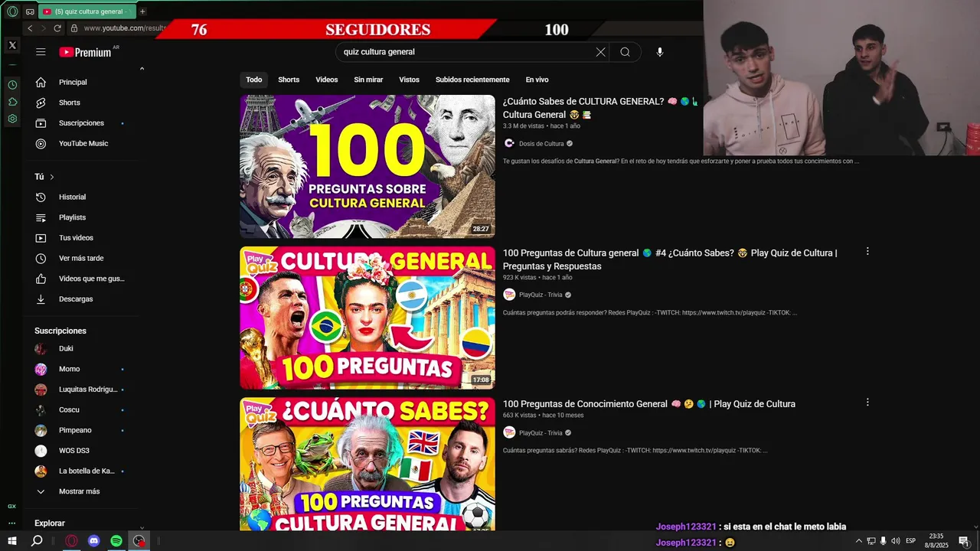Click the voice search microphone icon
Image resolution: width=980 pixels, height=551 pixels.
tap(660, 52)
